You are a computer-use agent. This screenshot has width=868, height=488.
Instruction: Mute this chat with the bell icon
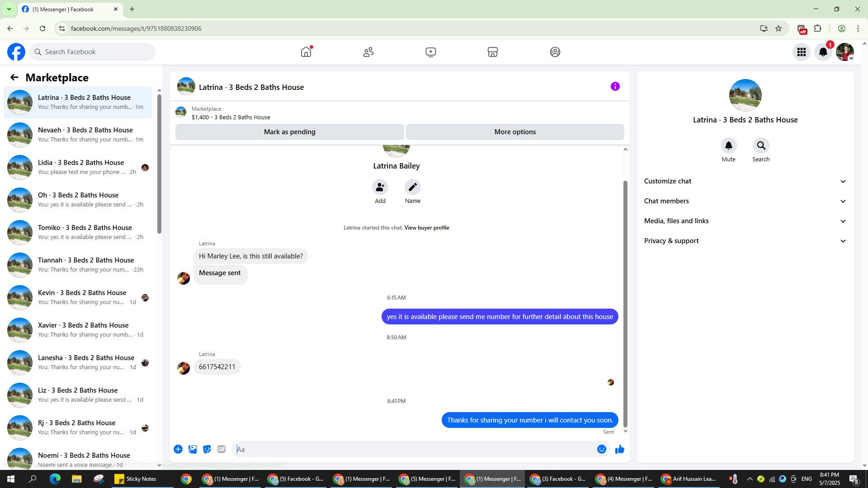tap(728, 146)
